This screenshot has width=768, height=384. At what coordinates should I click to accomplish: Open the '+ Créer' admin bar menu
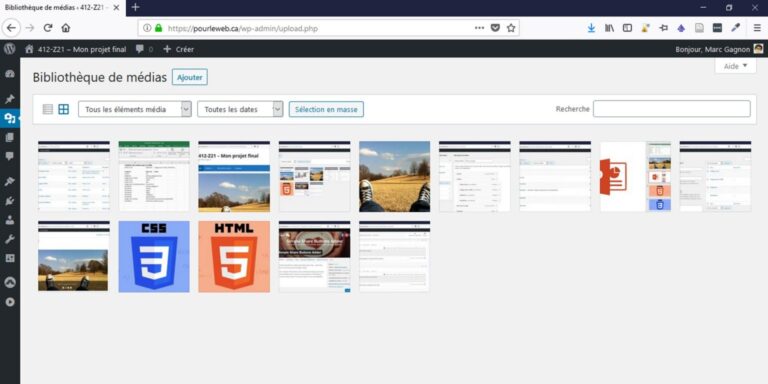[x=178, y=49]
